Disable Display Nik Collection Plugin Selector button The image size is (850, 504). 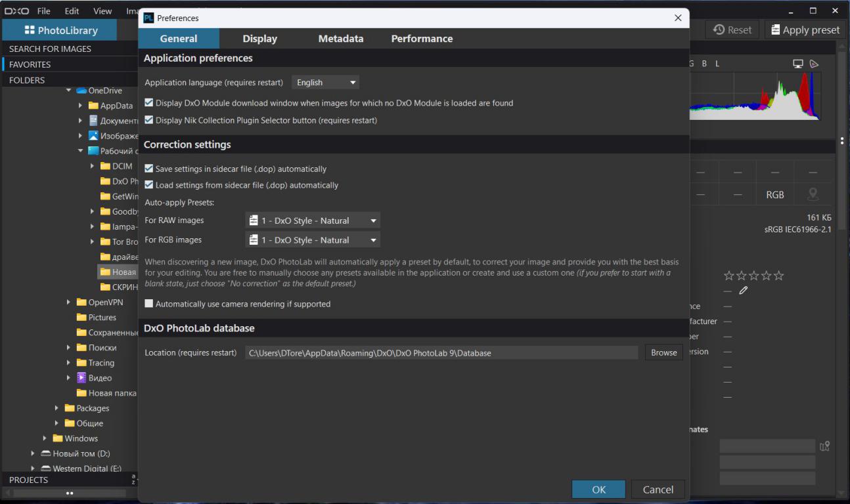[x=149, y=120]
